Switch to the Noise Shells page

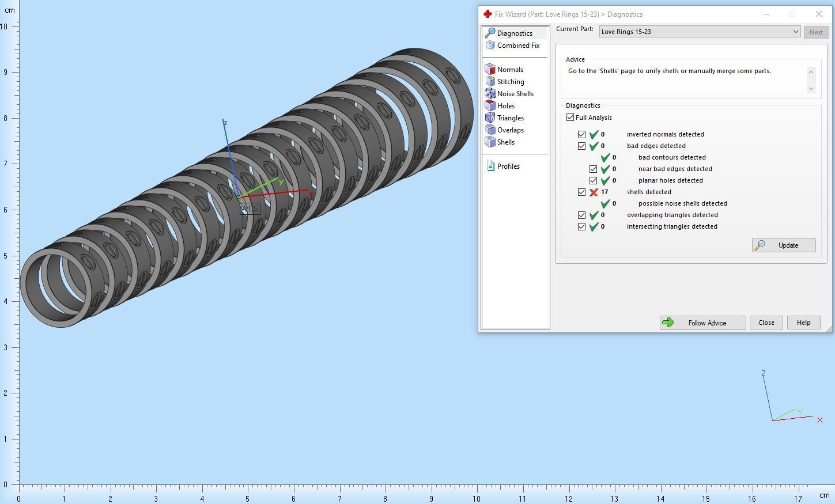click(515, 94)
